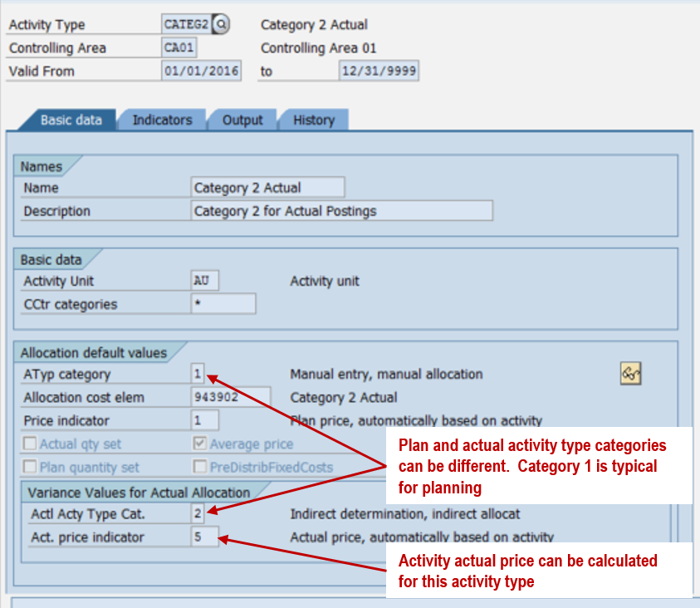Open the Basic data tab
700x608 pixels.
click(71, 120)
